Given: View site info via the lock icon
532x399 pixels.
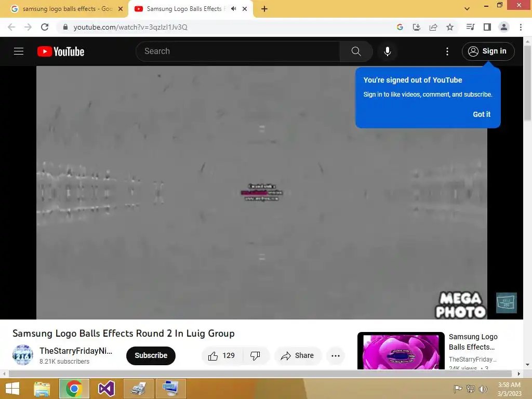Looking at the screenshot, I should pyautogui.click(x=65, y=27).
